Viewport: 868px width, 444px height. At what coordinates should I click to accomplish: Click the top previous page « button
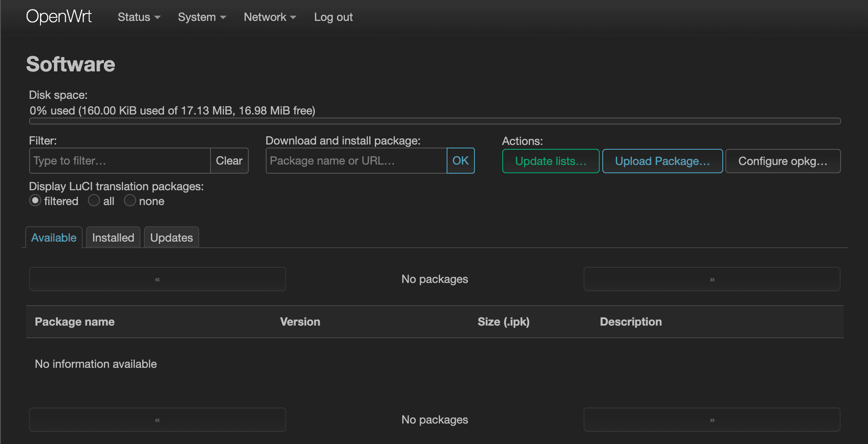click(157, 279)
